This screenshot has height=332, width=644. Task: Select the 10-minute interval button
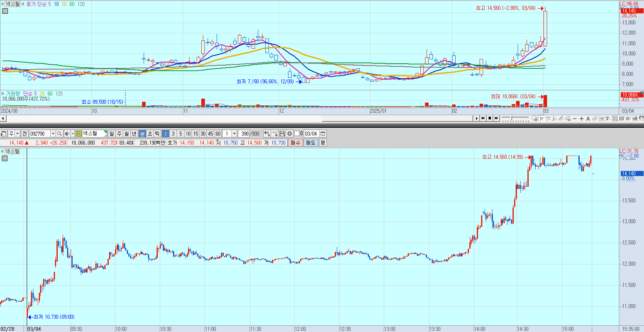coord(188,134)
